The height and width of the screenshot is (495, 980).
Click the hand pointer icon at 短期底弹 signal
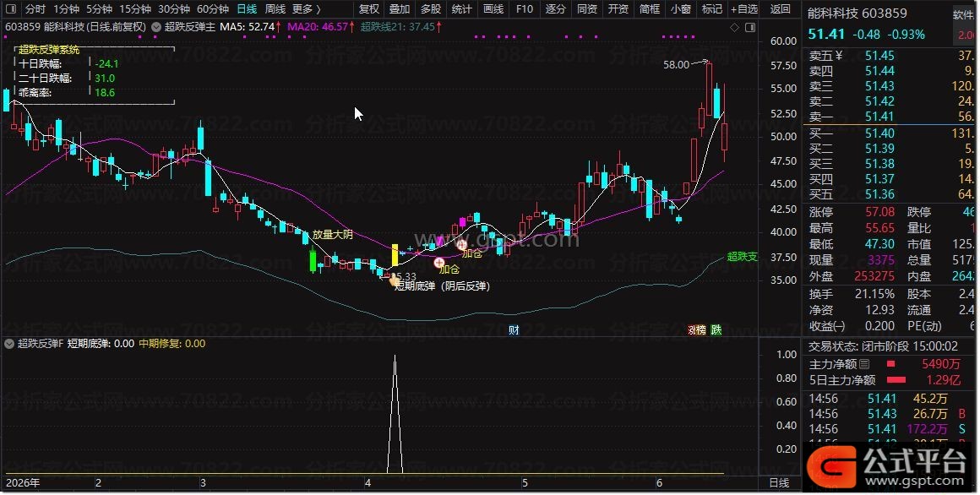tap(394, 280)
